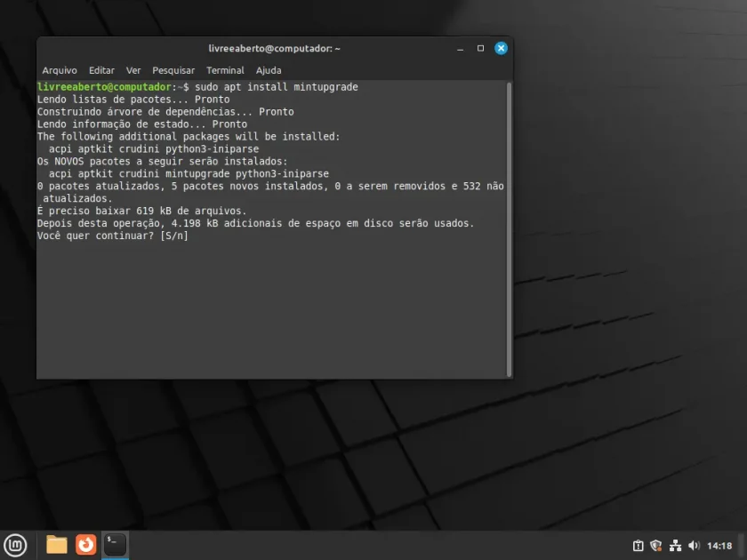The width and height of the screenshot is (747, 560).
Task: Click the terminal vertical scrollbar
Action: [509, 229]
